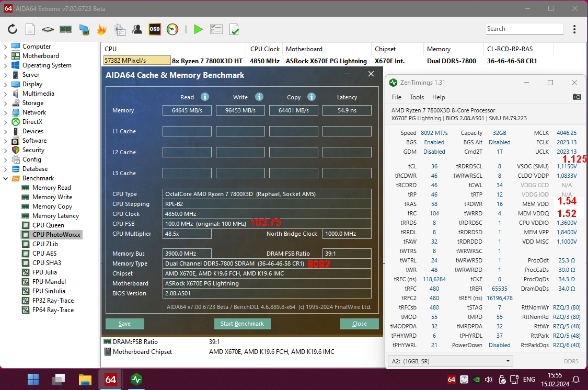Expand the Software tree node
The width and height of the screenshot is (588, 390).
click(5, 141)
